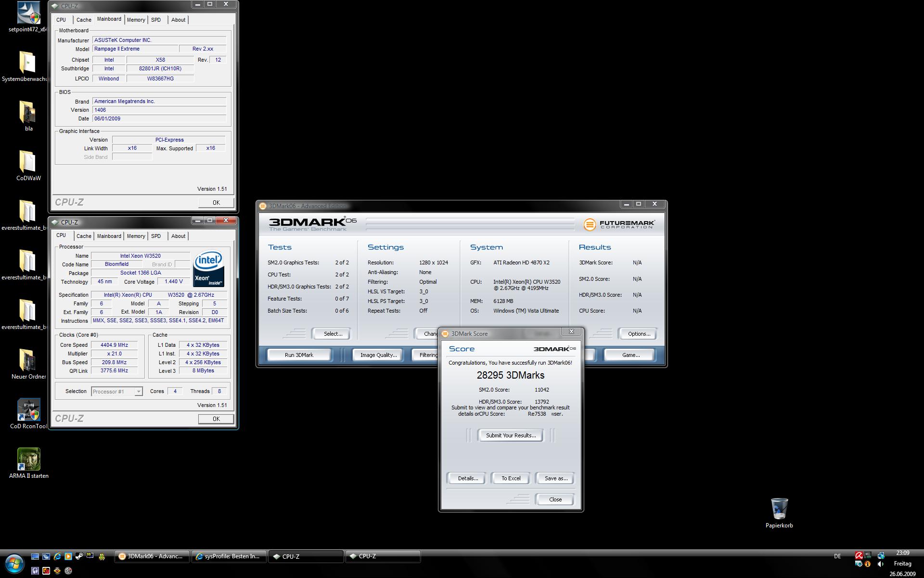Click the Avira umbrella tray icon
Image resolution: width=924 pixels, height=578 pixels.
(x=859, y=555)
